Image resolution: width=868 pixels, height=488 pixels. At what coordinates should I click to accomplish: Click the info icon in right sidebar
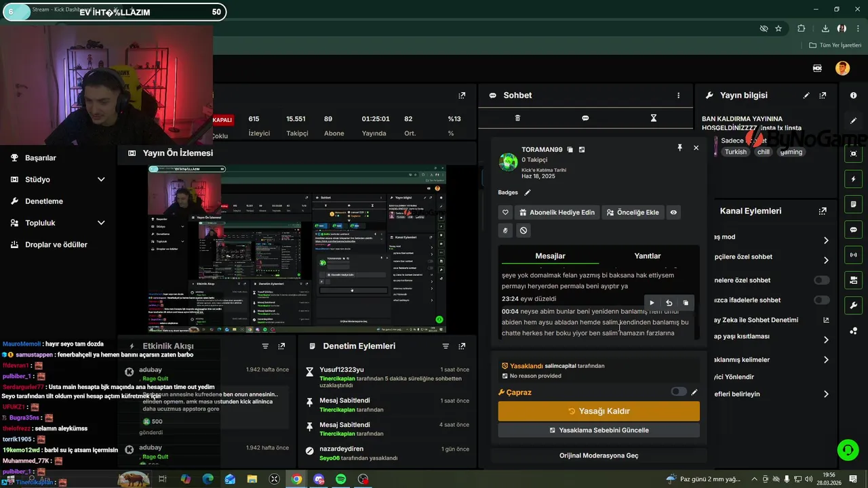853,96
